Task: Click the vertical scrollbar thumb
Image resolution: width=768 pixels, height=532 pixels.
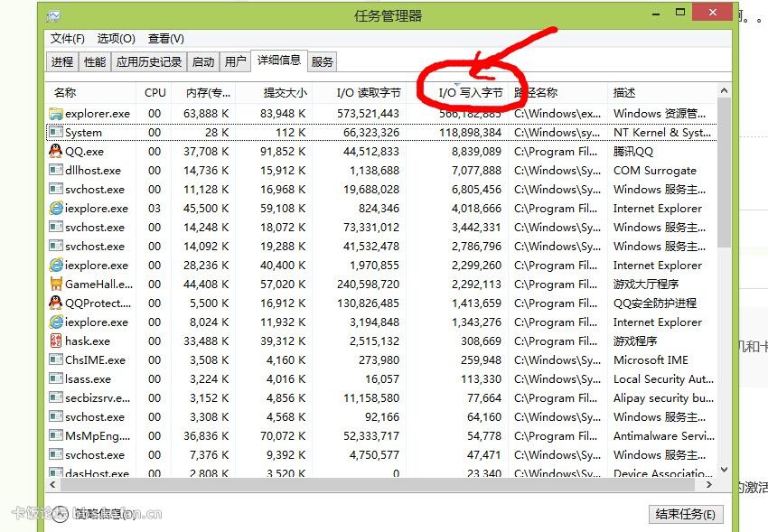Action: (x=725, y=173)
